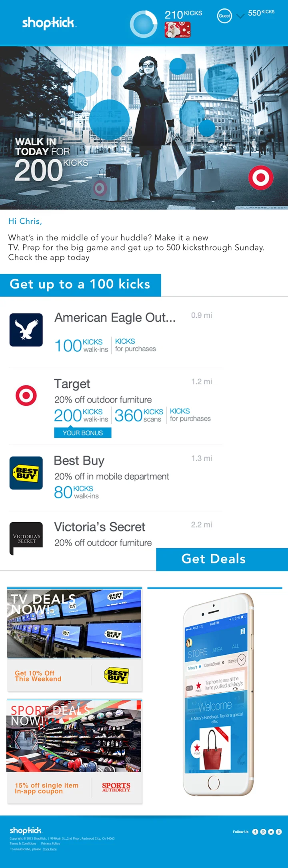The width and height of the screenshot is (288, 868).
Task: Open the TV Deals Now Best Buy image
Action: pos(74,623)
